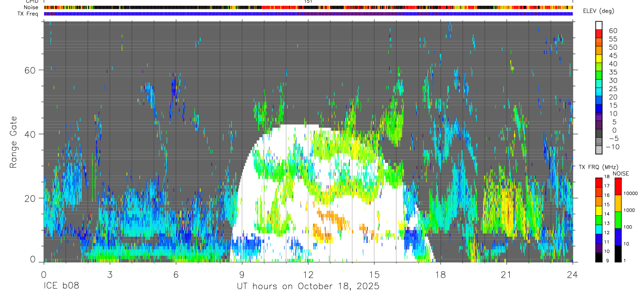This screenshot has width=644, height=297.
Task: Click the red top segment of NOISE color bar
Action: click(617, 186)
